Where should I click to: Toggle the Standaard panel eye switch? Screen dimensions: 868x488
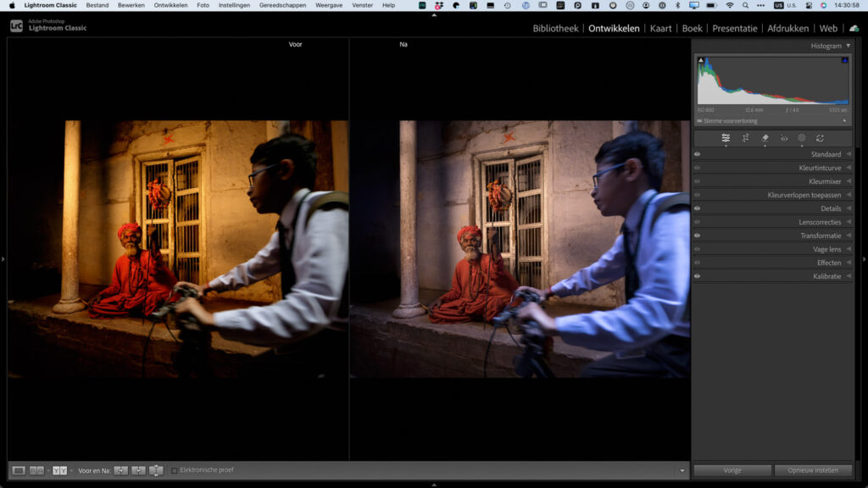[697, 154]
